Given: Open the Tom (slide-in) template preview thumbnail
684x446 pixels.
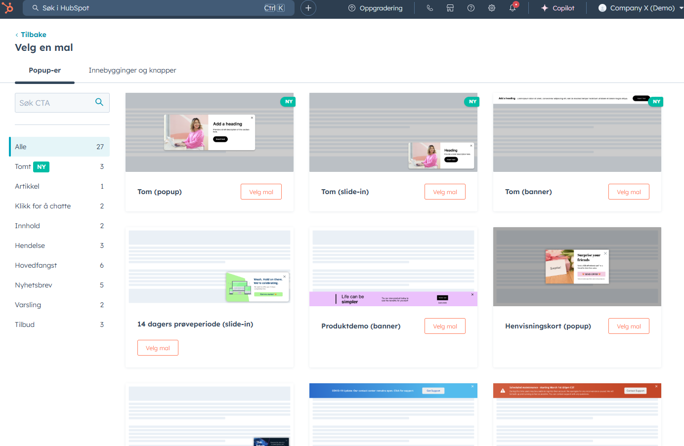Looking at the screenshot, I should tap(393, 132).
